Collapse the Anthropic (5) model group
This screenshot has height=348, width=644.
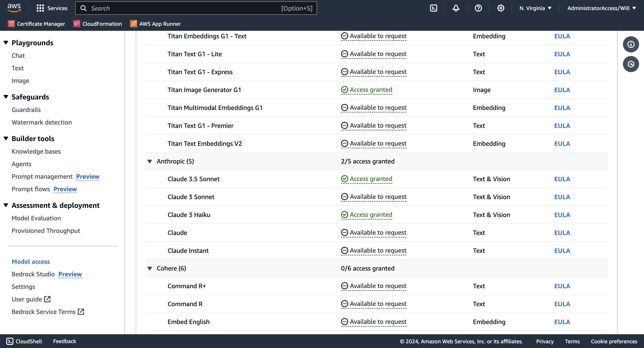[150, 161]
